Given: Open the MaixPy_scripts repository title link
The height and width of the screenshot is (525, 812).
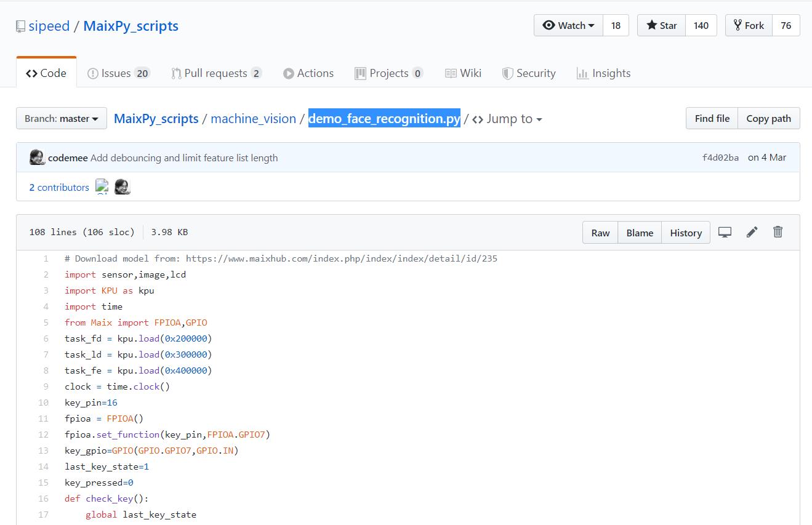Looking at the screenshot, I should [131, 26].
